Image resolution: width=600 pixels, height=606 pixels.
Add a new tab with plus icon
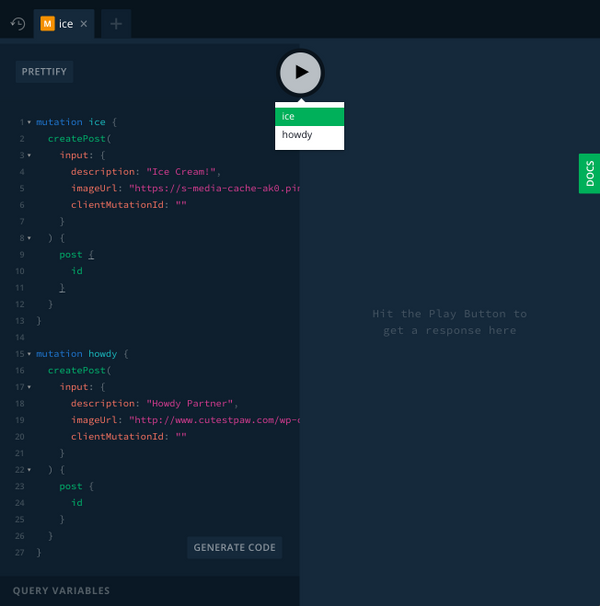(x=115, y=23)
